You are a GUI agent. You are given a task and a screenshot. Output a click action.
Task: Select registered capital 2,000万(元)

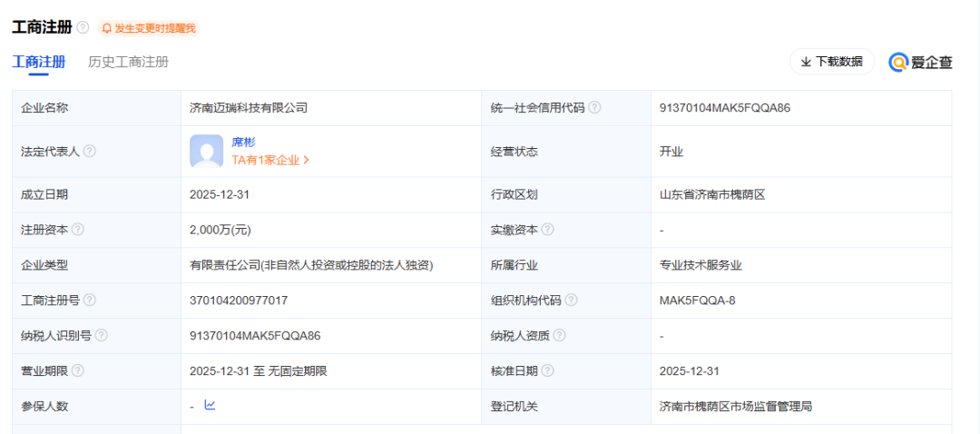[x=220, y=230]
